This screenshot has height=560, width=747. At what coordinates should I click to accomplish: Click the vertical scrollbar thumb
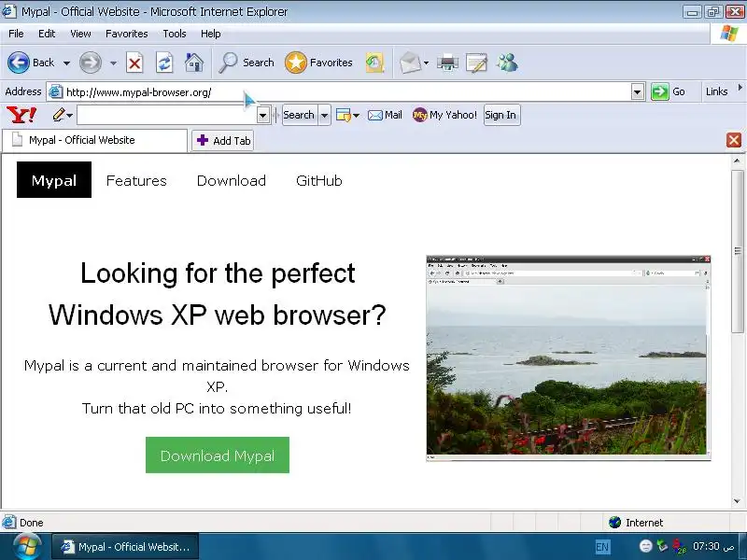pos(737,251)
